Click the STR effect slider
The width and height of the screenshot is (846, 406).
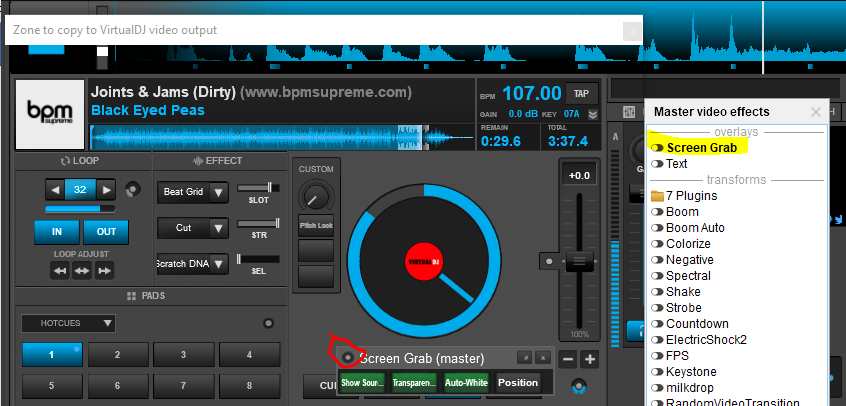[258, 224]
